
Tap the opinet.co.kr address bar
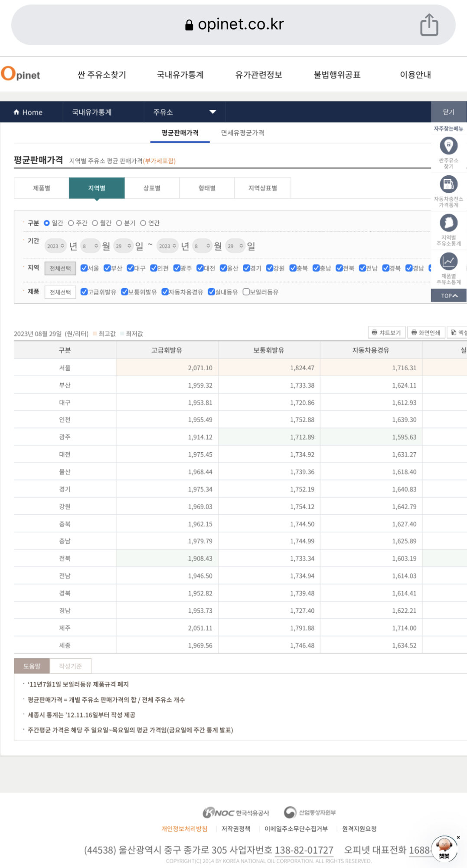coord(234,25)
